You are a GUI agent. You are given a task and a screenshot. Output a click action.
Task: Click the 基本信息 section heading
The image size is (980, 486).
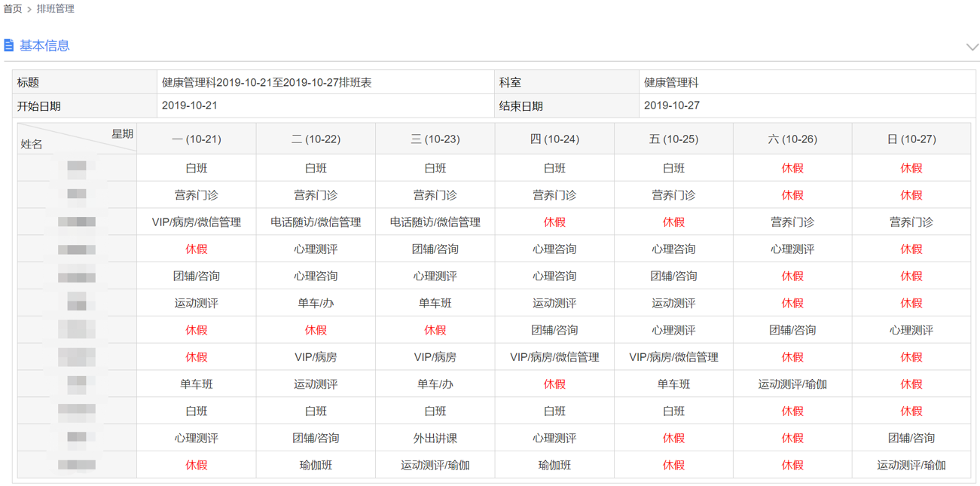[x=44, y=45]
